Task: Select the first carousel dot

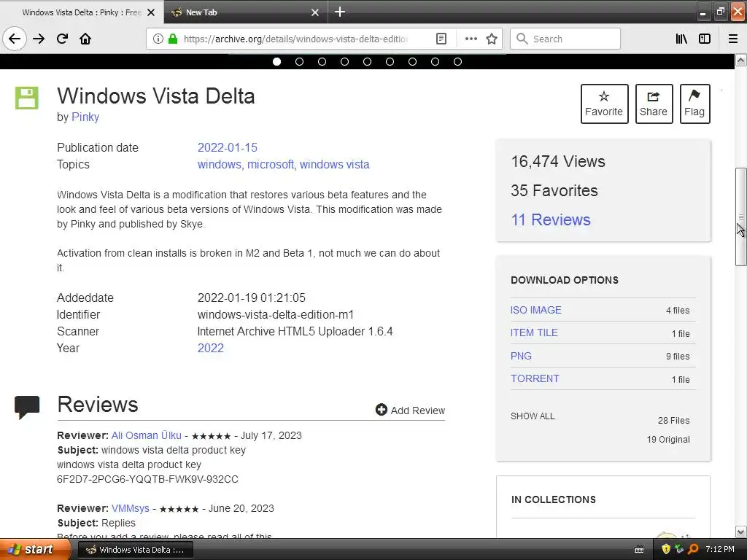Action: click(x=276, y=61)
